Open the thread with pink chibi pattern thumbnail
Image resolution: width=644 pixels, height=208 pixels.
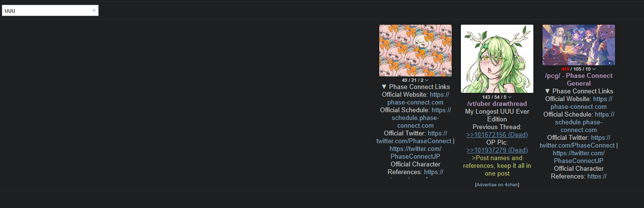[x=415, y=50]
